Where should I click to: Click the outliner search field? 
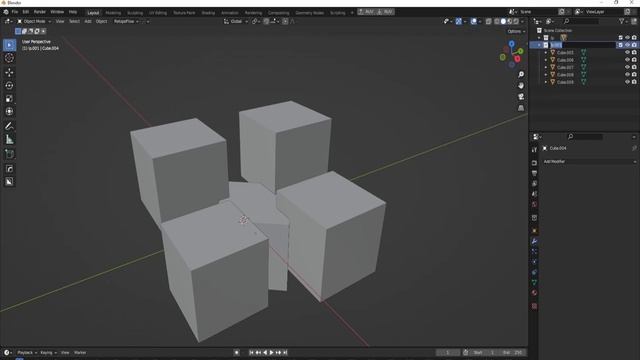click(580, 21)
